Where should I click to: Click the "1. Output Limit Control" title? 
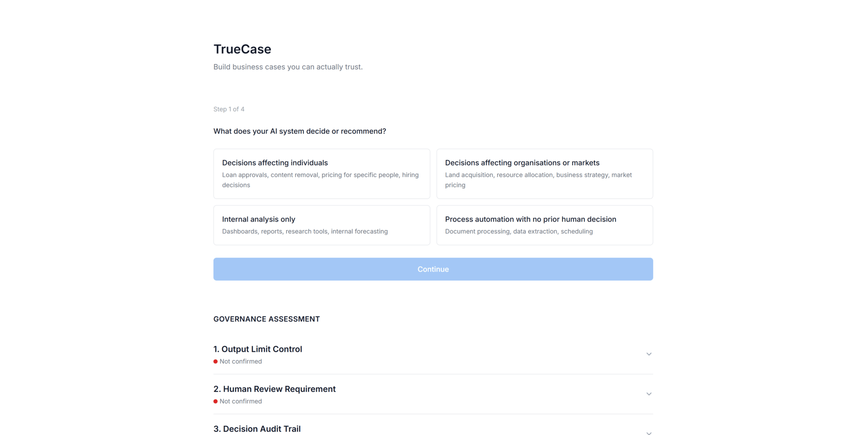tap(258, 349)
